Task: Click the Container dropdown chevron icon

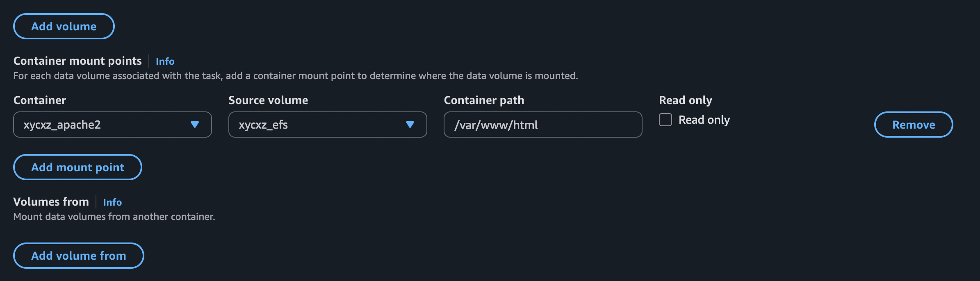Action: (x=196, y=125)
